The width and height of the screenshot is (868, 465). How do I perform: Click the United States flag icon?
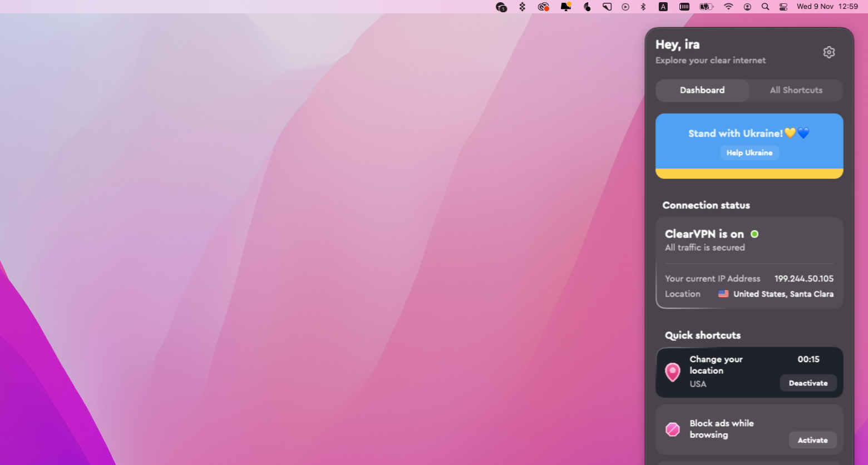723,294
